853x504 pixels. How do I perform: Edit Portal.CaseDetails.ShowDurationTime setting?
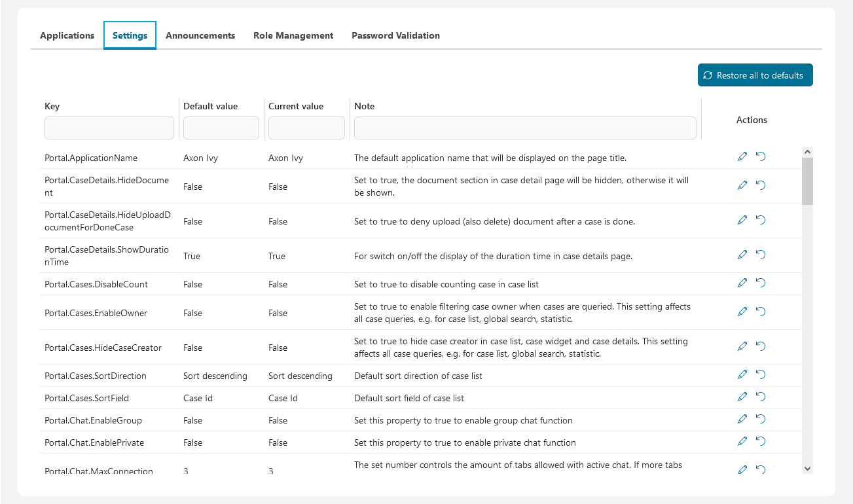tap(742, 255)
